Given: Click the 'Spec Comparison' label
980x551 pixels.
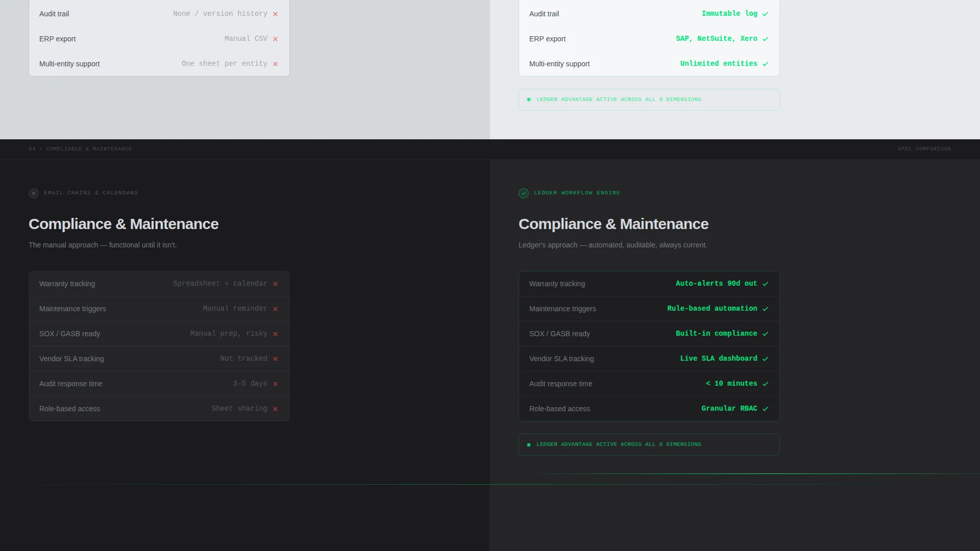Looking at the screenshot, I should click(924, 149).
